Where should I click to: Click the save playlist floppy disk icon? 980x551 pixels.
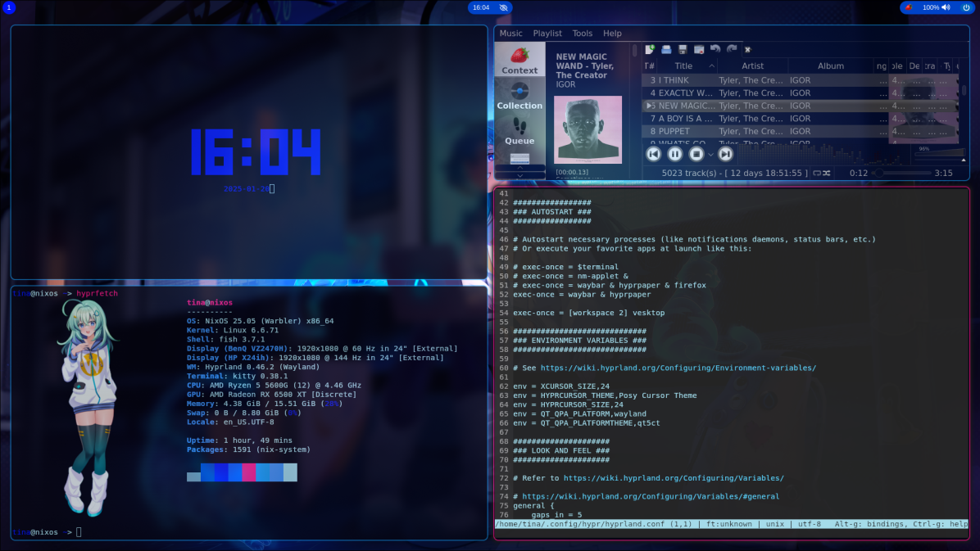click(683, 50)
